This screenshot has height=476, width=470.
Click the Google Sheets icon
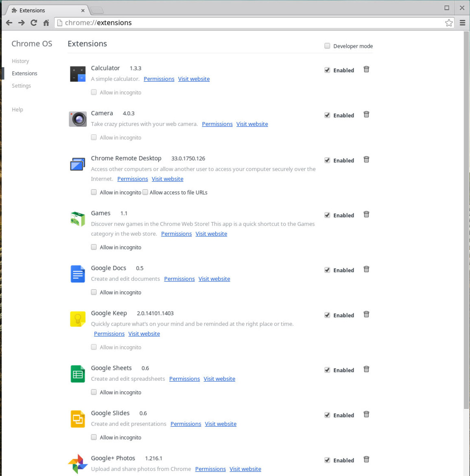(x=78, y=374)
